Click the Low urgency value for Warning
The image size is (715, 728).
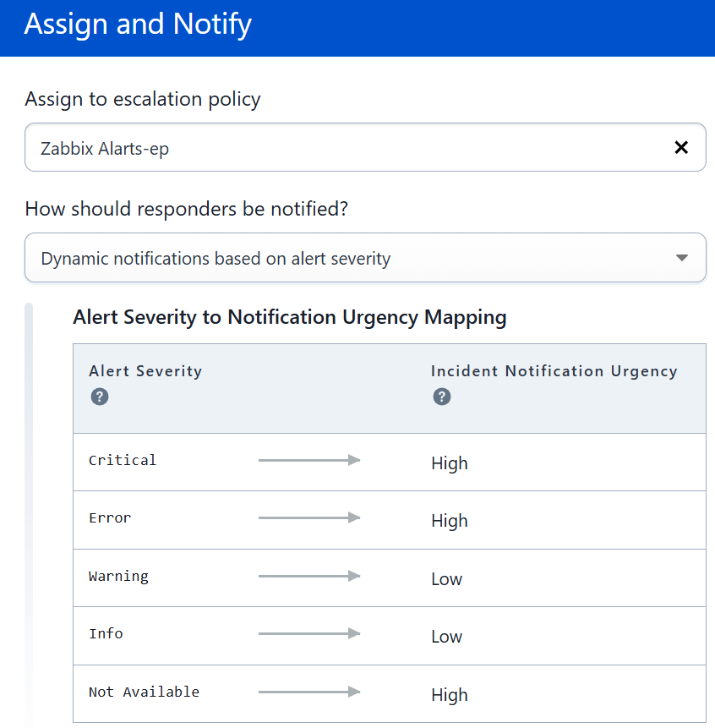(446, 579)
